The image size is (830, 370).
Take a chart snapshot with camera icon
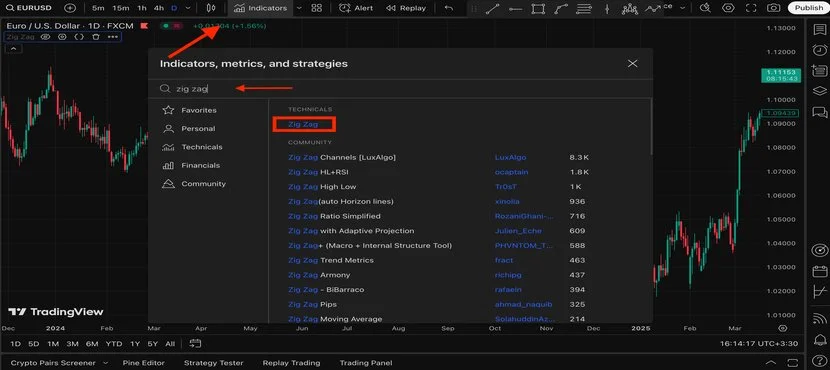pyautogui.click(x=774, y=8)
